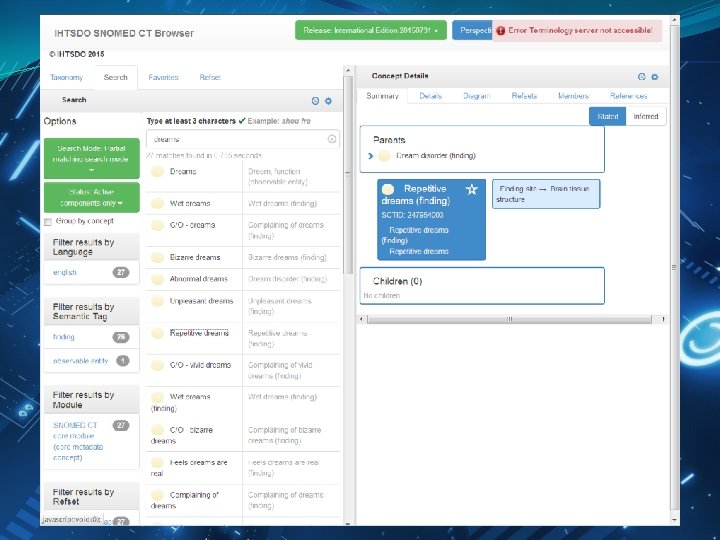Clear the search box with the x icon

pos(332,139)
